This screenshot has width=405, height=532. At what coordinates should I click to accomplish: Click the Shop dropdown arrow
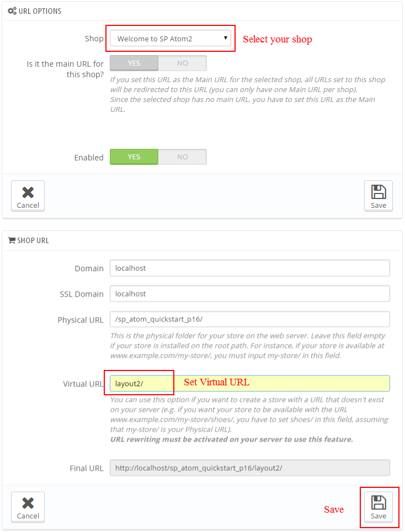tap(226, 38)
